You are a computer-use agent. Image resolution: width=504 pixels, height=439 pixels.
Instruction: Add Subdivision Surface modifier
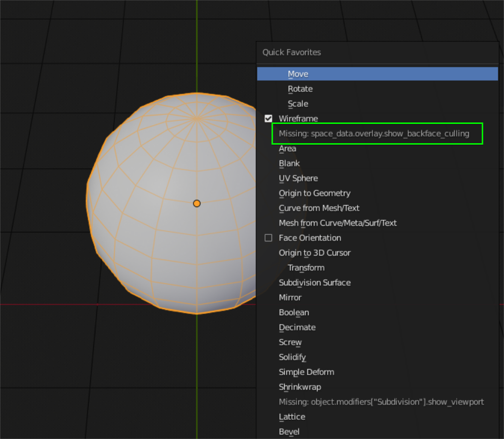(x=377, y=282)
